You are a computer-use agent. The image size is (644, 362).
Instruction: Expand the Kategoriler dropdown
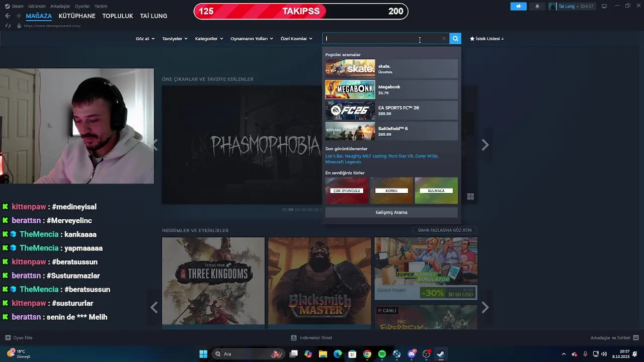coord(209,39)
